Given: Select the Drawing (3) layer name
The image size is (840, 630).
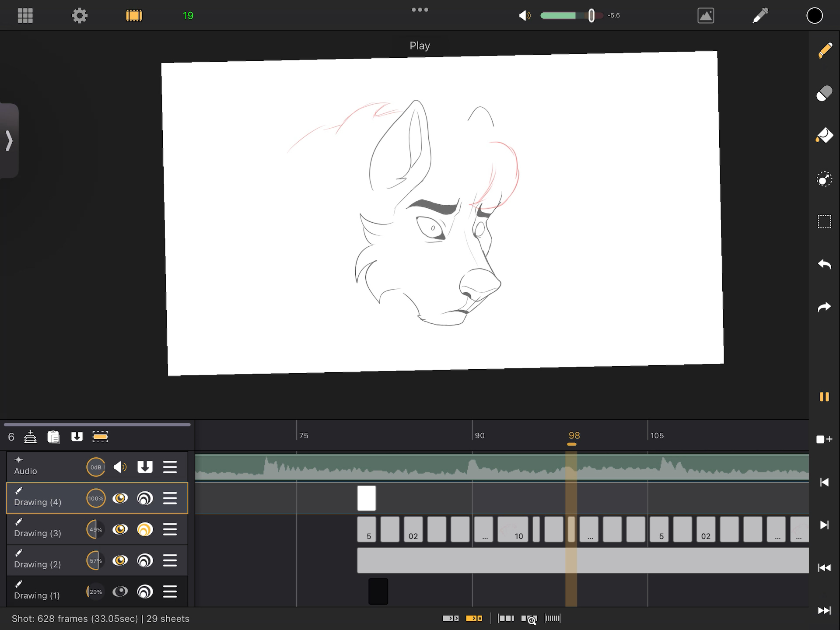Looking at the screenshot, I should pyautogui.click(x=37, y=533).
